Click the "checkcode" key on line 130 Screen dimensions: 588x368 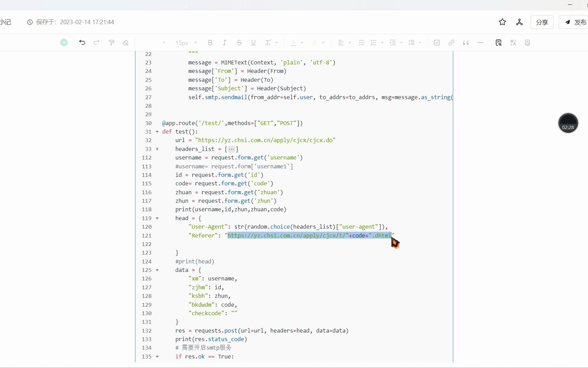point(207,313)
